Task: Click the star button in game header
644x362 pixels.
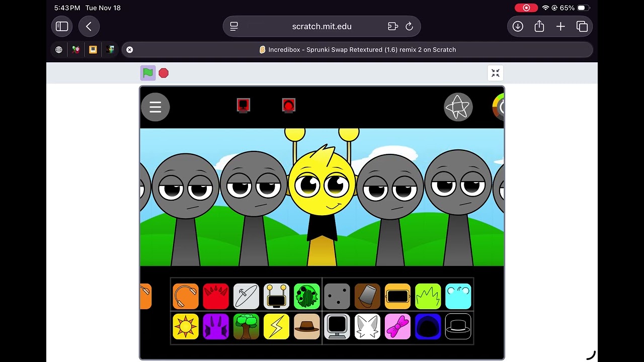Action: coord(458,107)
